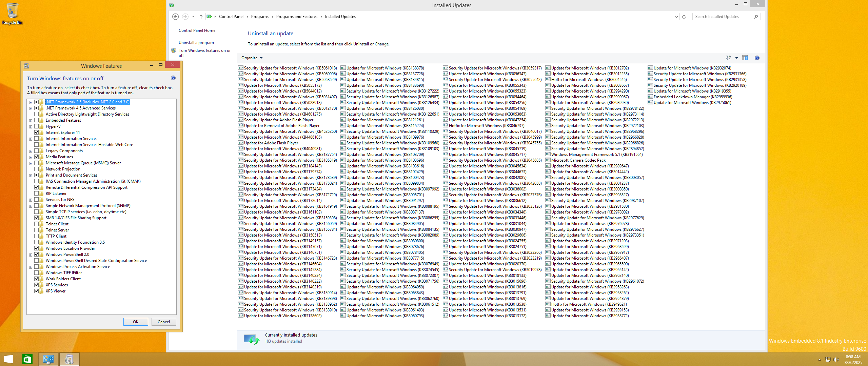The image size is (868, 366).
Task: Click Installed Updates breadcrumb
Action: (340, 17)
